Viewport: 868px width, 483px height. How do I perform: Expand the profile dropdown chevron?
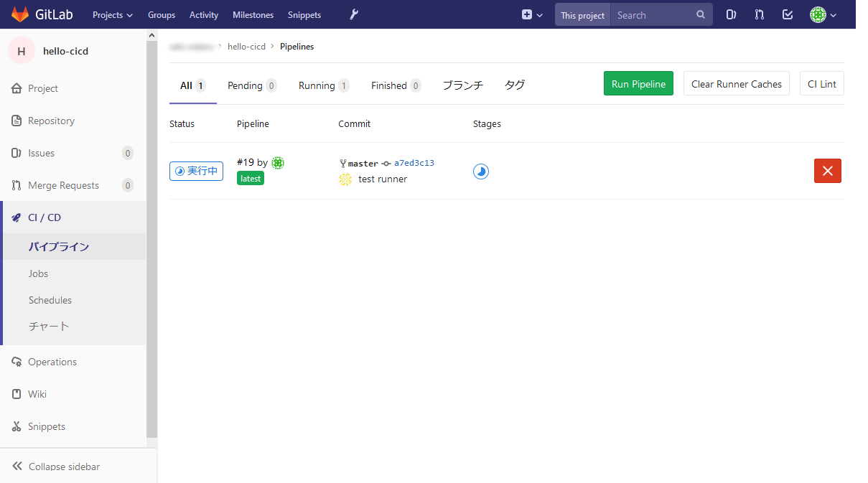coord(834,14)
